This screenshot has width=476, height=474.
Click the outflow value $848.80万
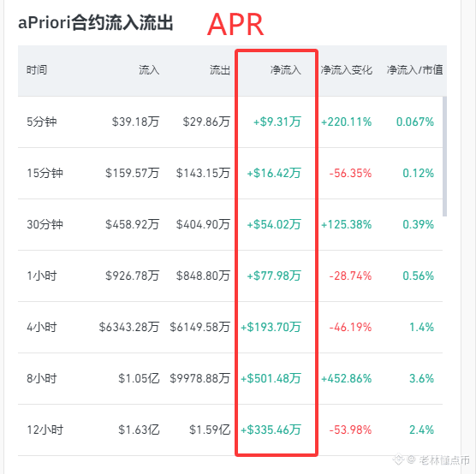(203, 276)
